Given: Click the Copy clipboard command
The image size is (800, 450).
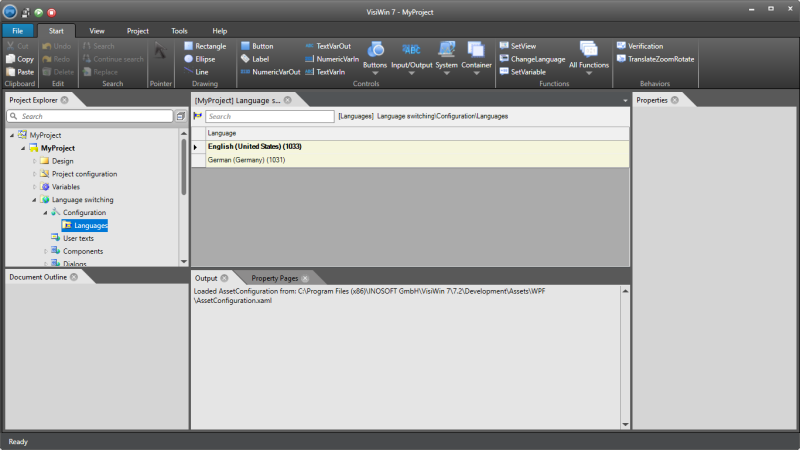Looking at the screenshot, I should (x=20, y=59).
